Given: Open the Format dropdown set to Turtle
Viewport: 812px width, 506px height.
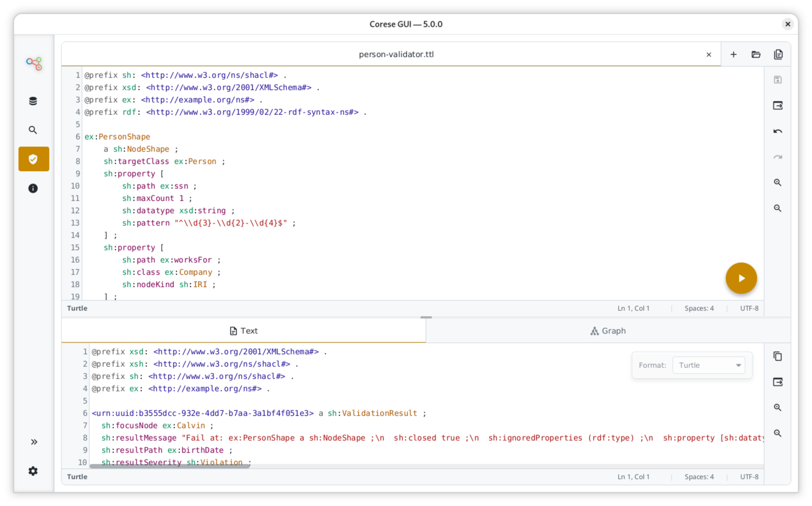Looking at the screenshot, I should click(x=709, y=365).
